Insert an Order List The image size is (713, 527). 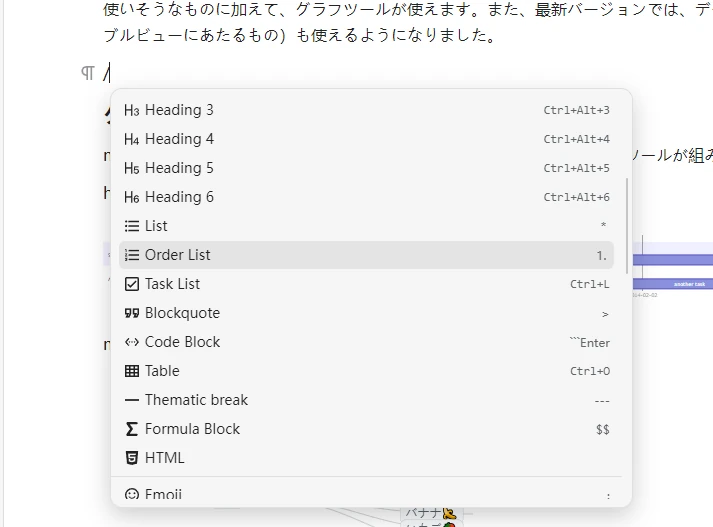tap(367, 255)
